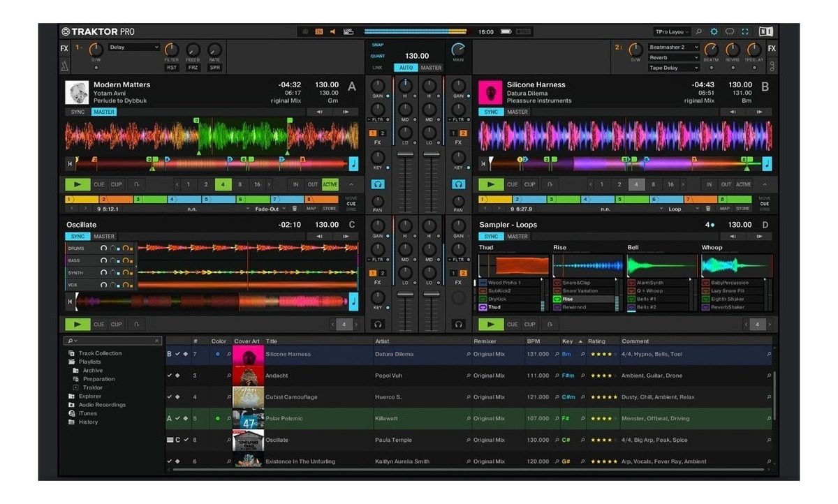Click Deck A flux mode icon

pos(137,185)
